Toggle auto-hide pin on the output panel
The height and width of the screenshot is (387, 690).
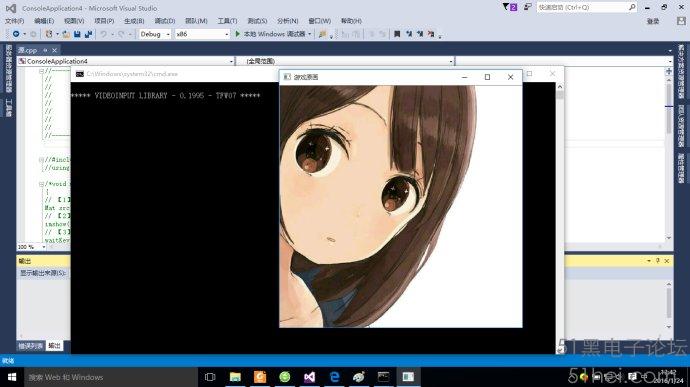(658, 261)
